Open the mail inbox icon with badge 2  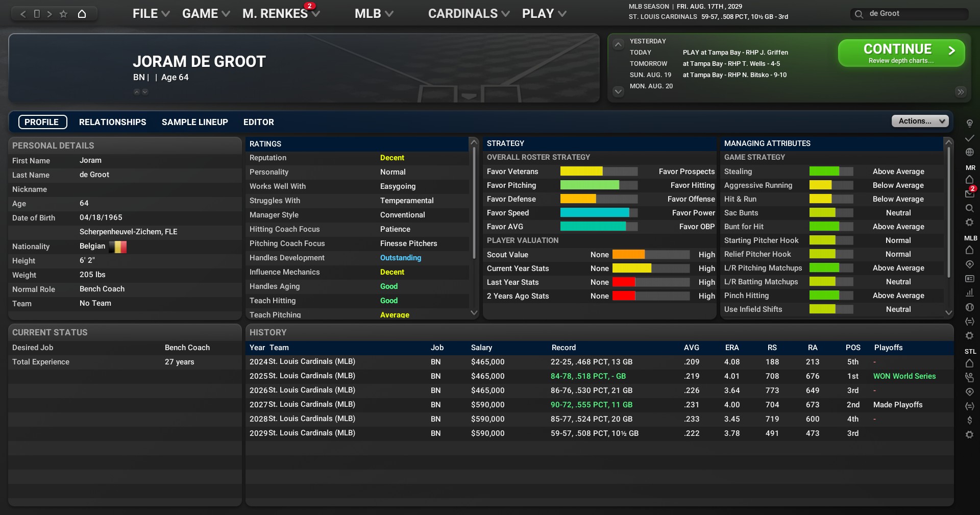[x=970, y=193]
